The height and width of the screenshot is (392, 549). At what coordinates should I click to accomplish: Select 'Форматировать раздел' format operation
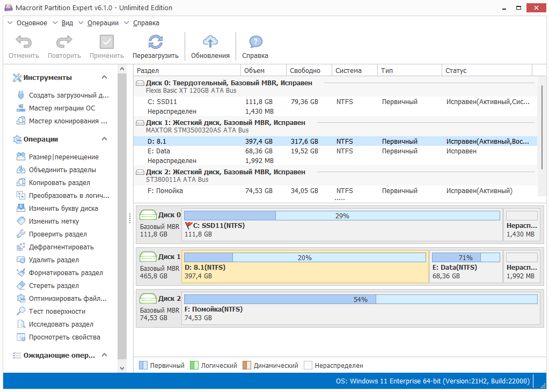[60, 273]
